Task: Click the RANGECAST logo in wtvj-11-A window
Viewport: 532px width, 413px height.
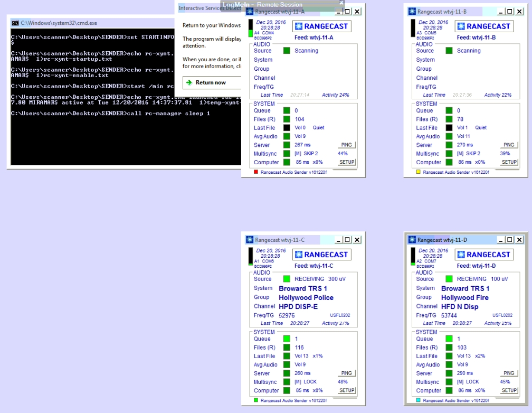Action: click(x=321, y=26)
